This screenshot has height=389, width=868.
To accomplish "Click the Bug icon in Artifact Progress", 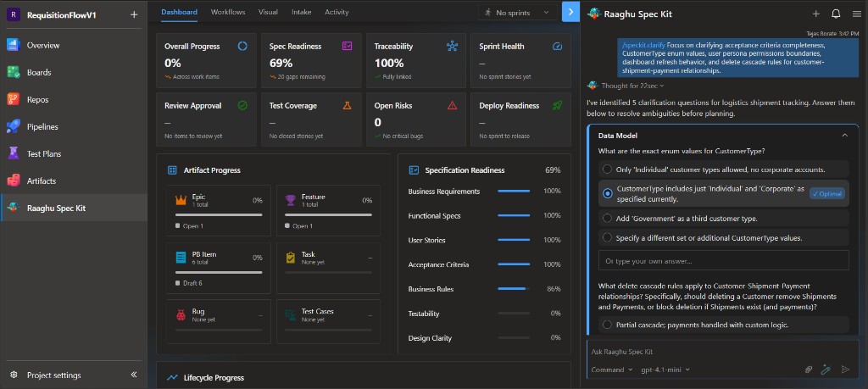I will click(181, 314).
